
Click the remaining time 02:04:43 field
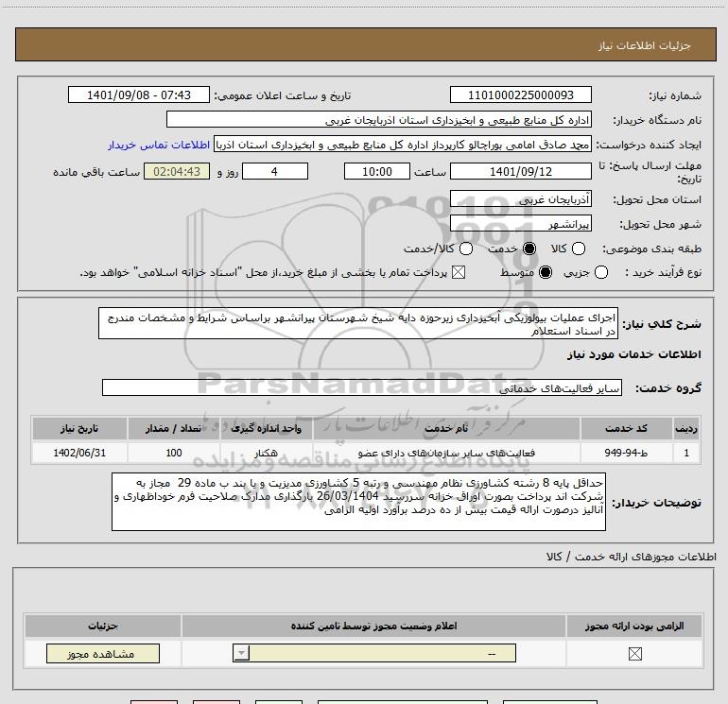click(x=177, y=171)
